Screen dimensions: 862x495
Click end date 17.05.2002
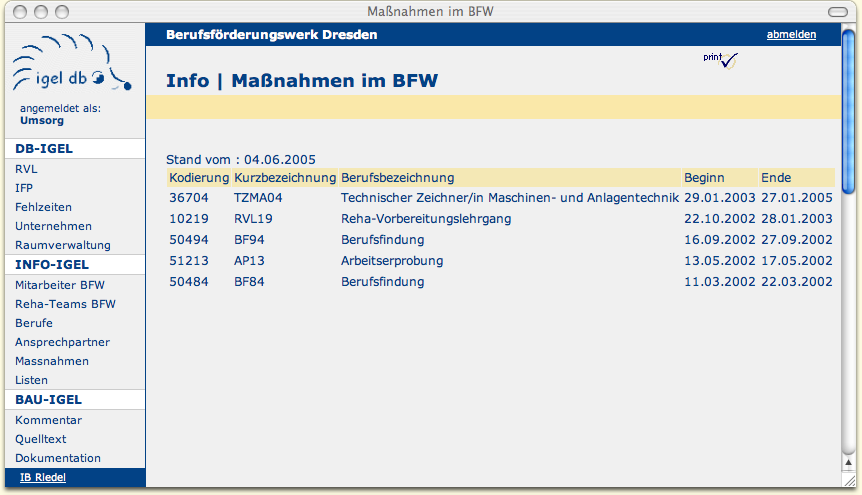[797, 261]
